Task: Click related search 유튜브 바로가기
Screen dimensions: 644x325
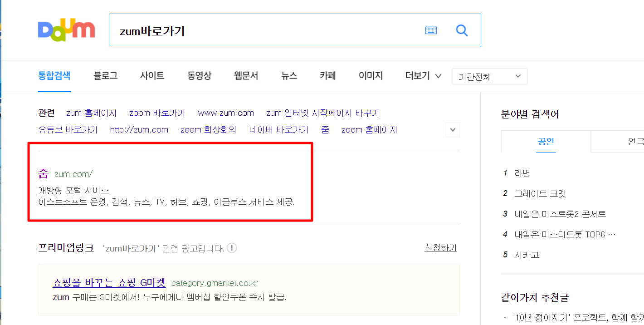Action: (x=68, y=130)
